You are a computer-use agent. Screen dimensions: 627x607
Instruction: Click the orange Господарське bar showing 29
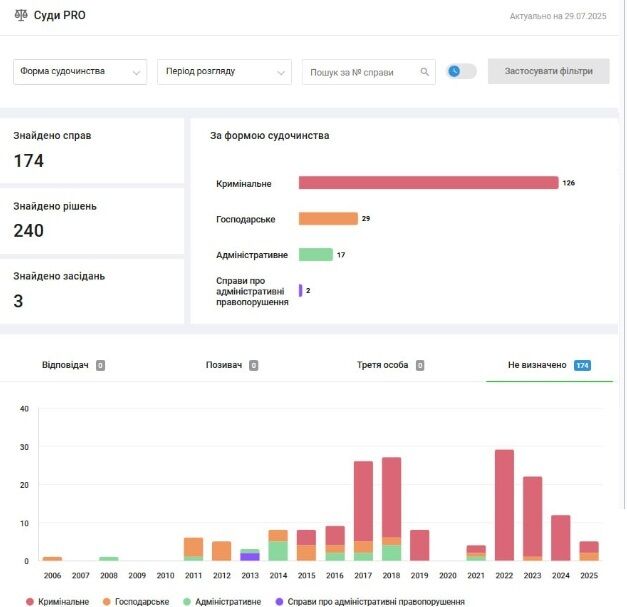point(328,218)
